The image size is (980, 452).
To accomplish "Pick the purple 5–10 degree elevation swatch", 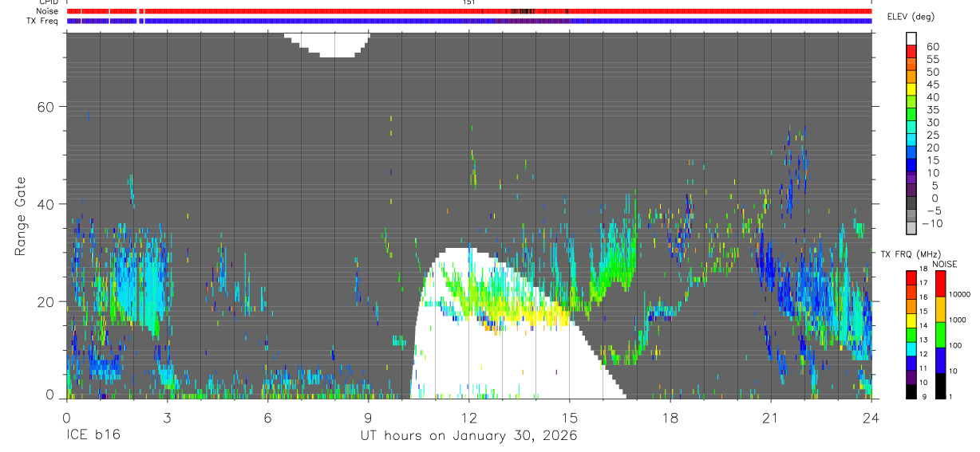I will [911, 178].
